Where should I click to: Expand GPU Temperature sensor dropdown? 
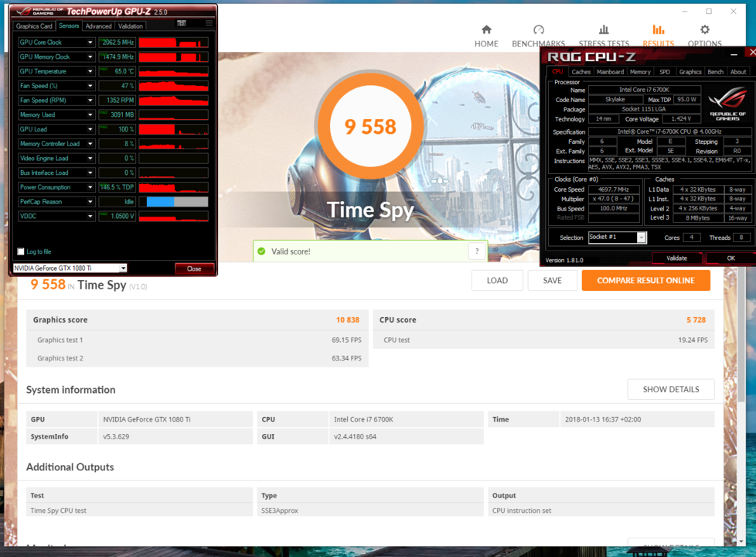(x=90, y=71)
